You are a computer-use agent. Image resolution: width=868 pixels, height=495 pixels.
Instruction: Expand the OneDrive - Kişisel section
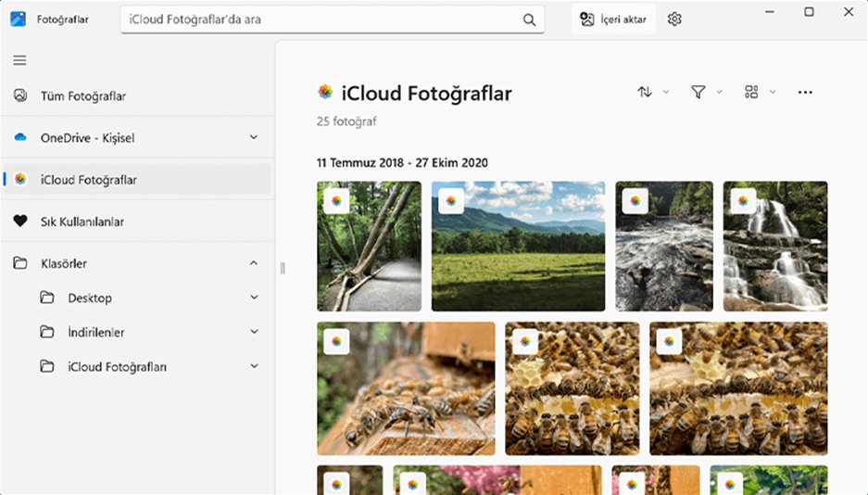[x=254, y=137]
